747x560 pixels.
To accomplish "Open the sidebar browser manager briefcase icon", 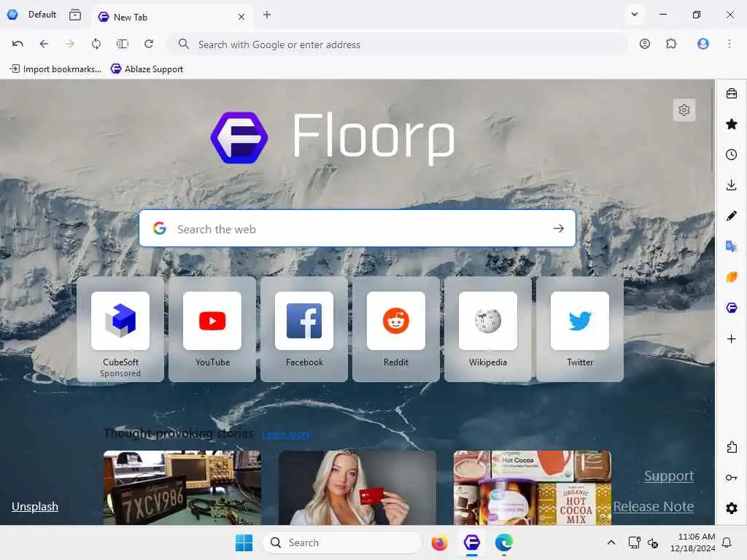I will (731, 93).
